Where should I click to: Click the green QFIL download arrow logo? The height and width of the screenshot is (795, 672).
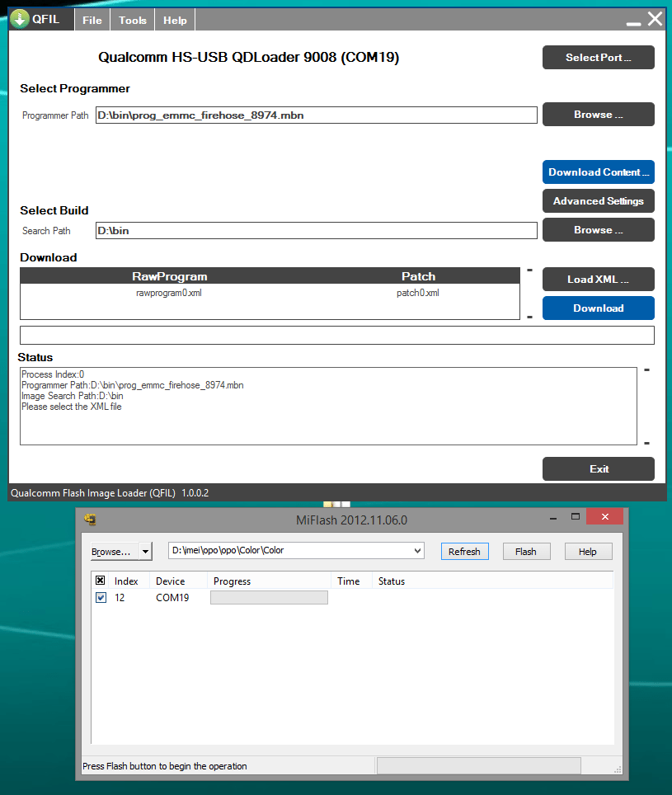click(21, 20)
